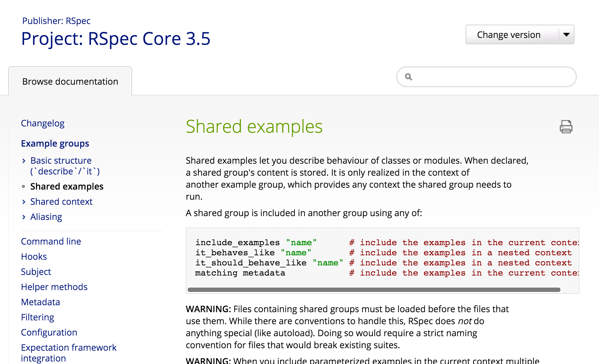Open the Changelog page
The height and width of the screenshot is (364, 599).
click(x=43, y=123)
